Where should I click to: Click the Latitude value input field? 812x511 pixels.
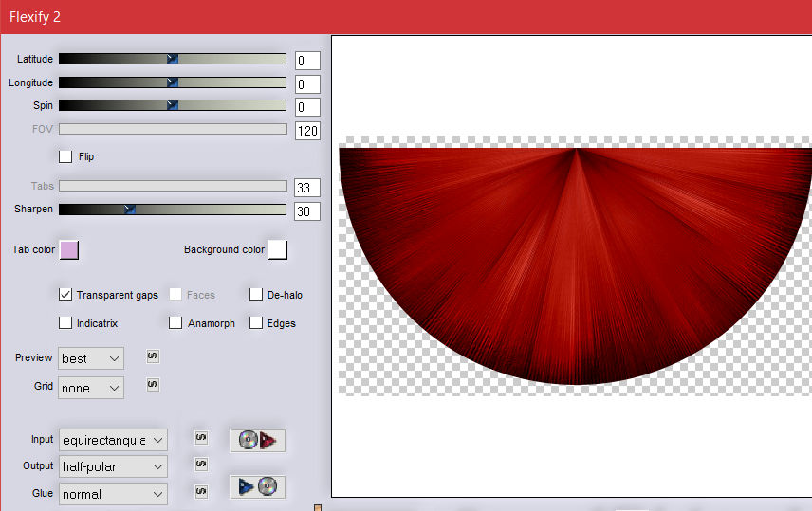(306, 62)
